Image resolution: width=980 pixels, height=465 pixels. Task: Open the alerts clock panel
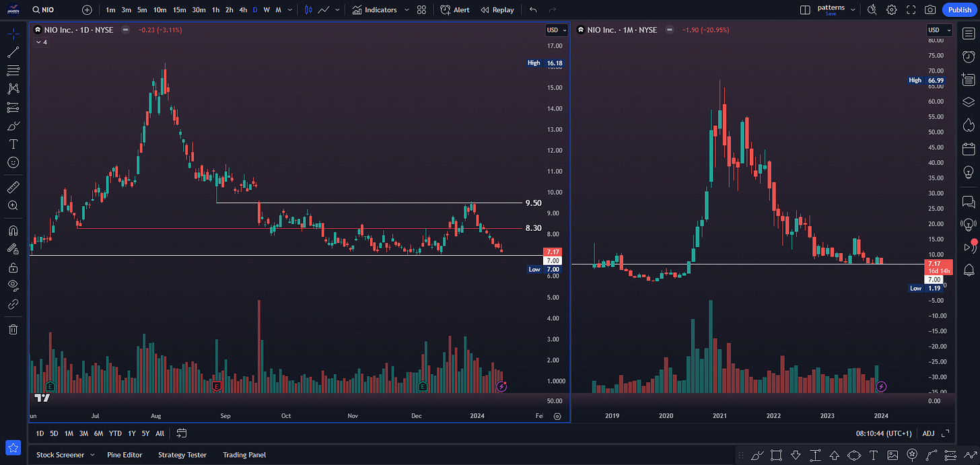[x=968, y=57]
